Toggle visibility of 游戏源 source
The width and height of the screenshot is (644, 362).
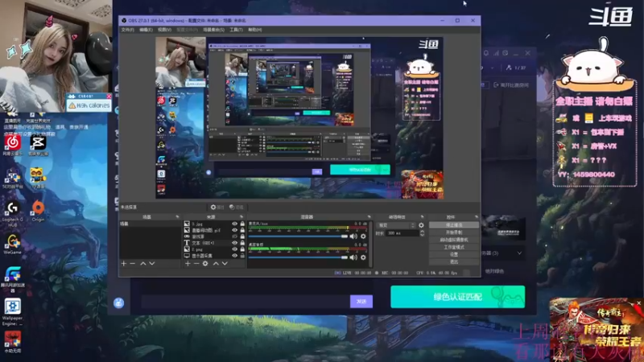(234, 237)
